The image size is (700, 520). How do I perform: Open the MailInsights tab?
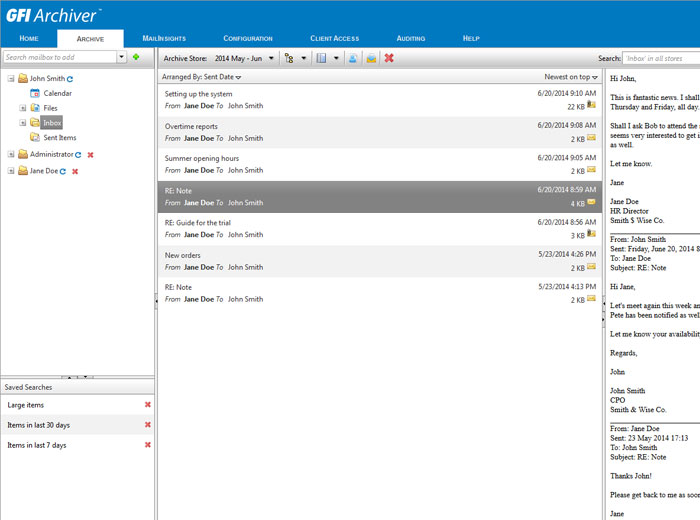[164, 38]
